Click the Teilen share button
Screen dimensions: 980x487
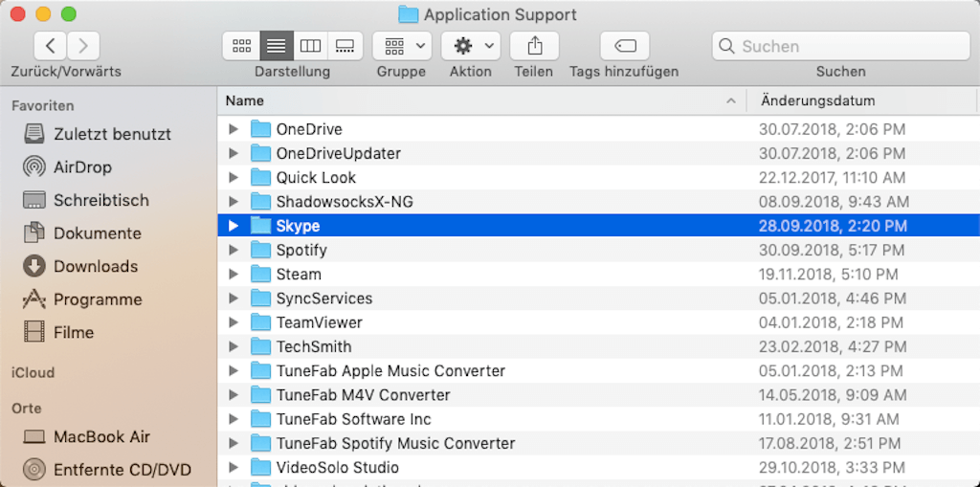click(x=534, y=46)
